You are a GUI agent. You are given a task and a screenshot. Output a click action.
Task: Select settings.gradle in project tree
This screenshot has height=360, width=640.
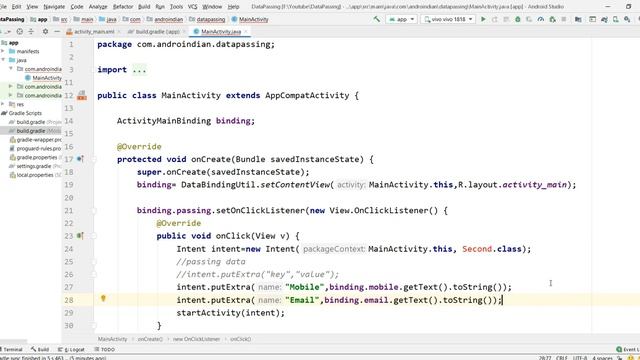pos(36,166)
